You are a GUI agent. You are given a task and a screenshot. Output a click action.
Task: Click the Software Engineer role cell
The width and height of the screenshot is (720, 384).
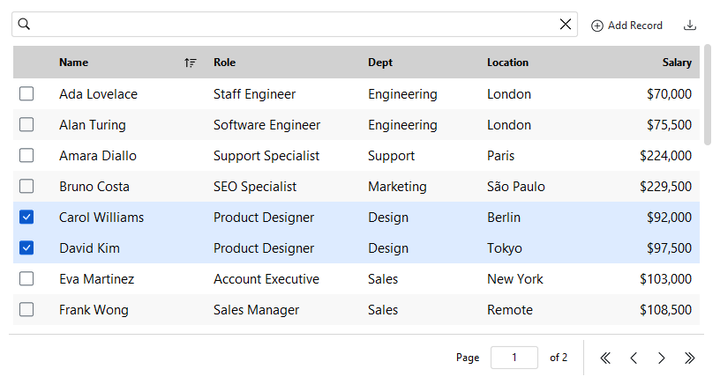(267, 125)
